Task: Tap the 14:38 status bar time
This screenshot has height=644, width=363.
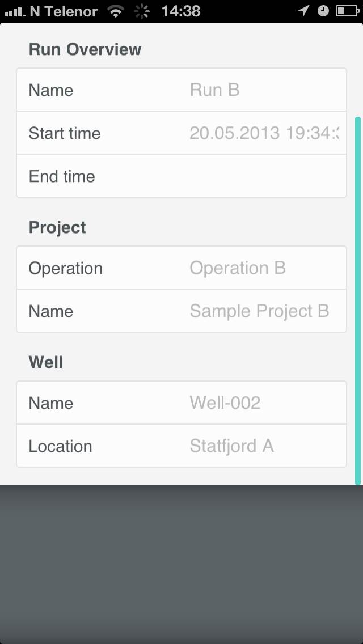Action: 181,11
